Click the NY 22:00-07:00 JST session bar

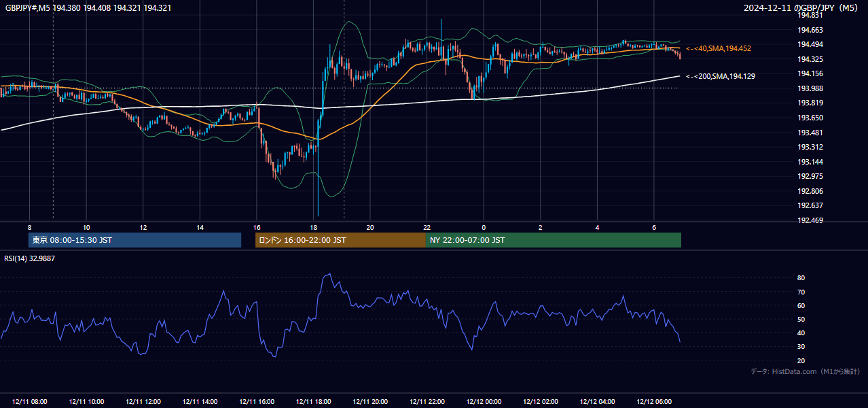554,240
